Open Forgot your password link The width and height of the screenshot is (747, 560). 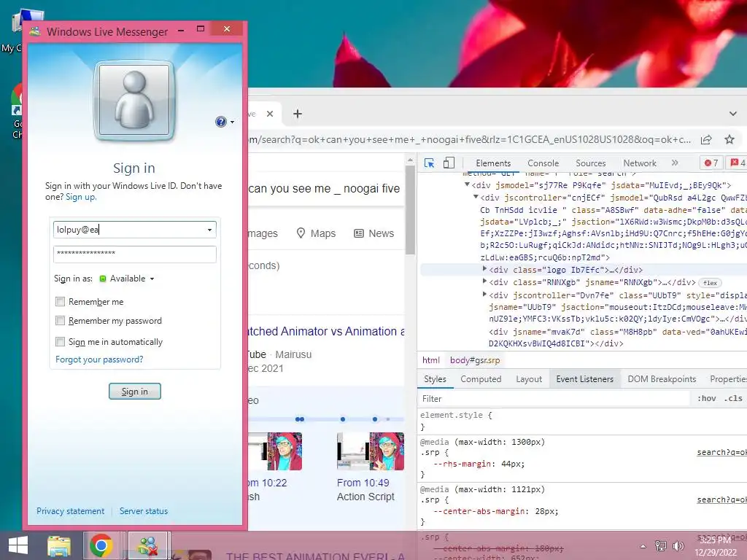coord(99,359)
